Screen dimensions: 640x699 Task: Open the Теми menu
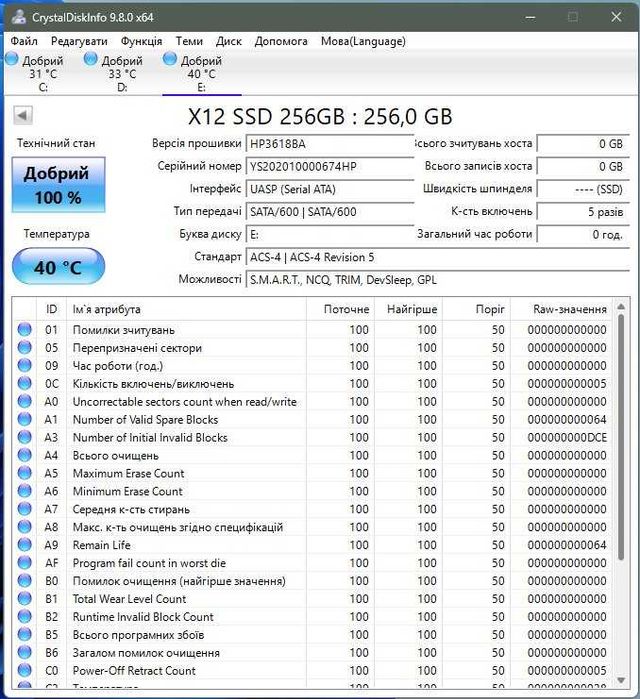(x=189, y=41)
